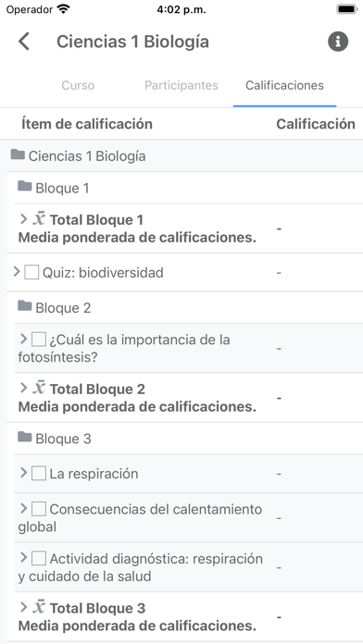Viewport: 363px width, 644px height.
Task: Tick the La respiración checkbox icon
Action: 39,474
